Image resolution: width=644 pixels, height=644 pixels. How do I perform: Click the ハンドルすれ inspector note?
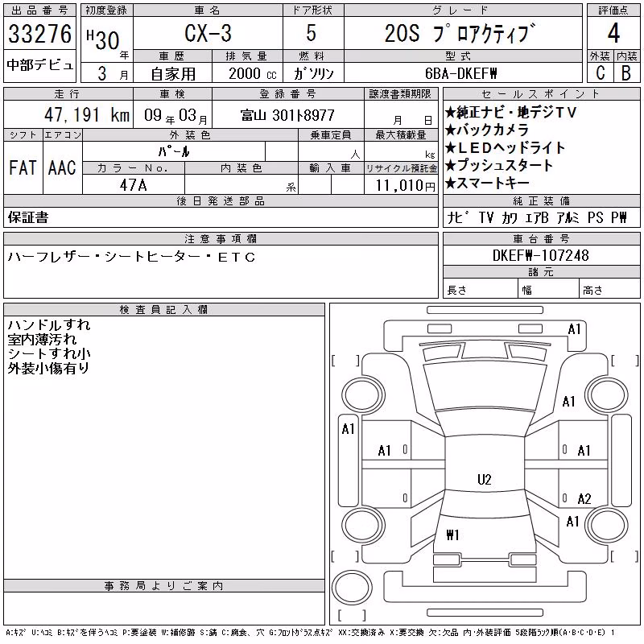(x=49, y=325)
